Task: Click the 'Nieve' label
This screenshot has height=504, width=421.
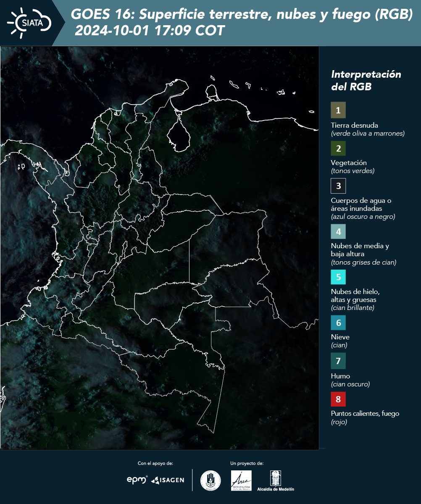Action: (x=340, y=337)
